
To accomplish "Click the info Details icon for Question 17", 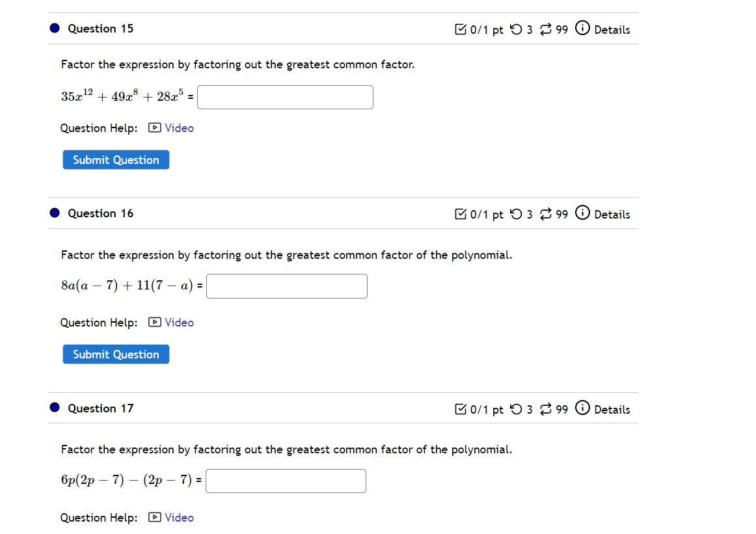I will click(x=582, y=409).
